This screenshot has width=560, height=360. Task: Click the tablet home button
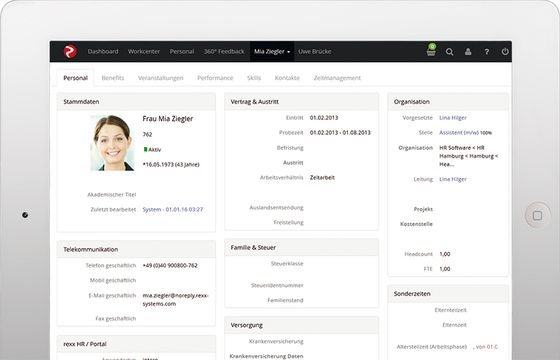pos(537,215)
